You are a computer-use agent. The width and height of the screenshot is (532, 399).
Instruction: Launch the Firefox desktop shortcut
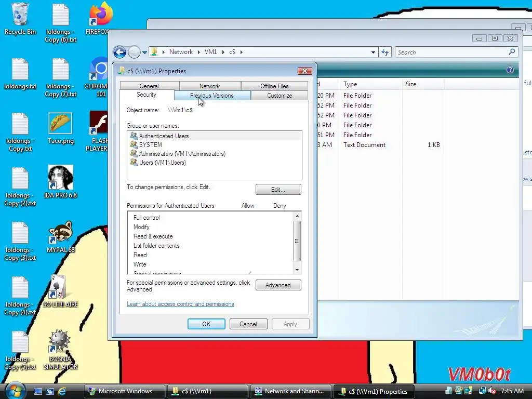click(99, 19)
